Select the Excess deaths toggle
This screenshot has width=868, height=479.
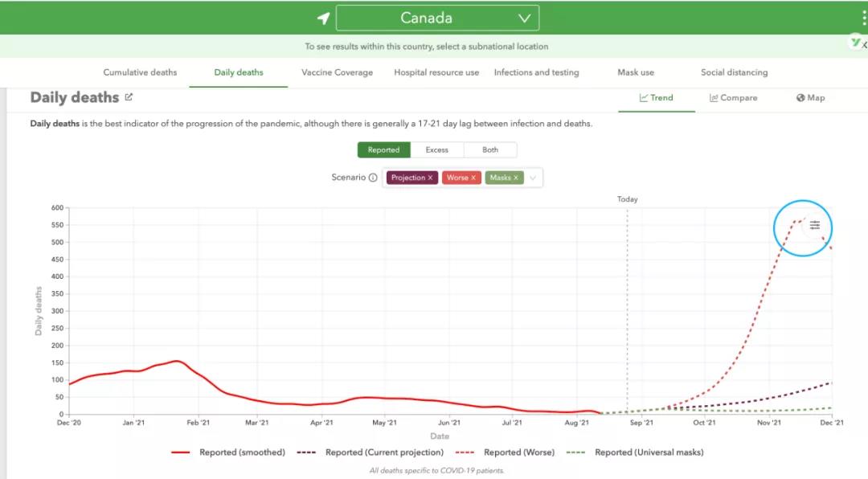(436, 150)
